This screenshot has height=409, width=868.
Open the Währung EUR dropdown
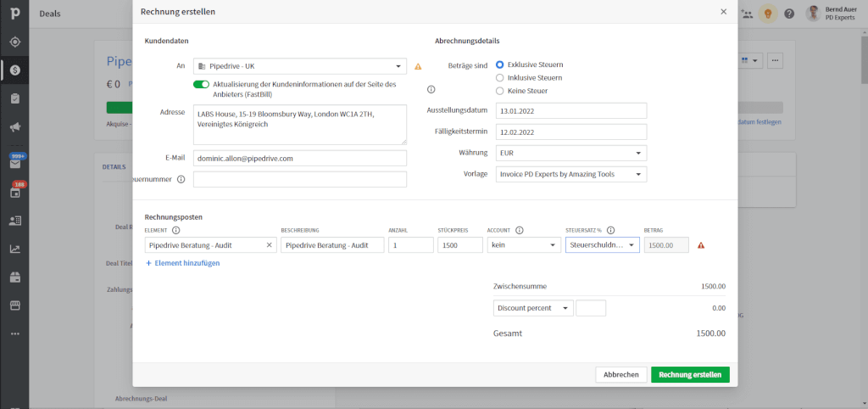(571, 153)
